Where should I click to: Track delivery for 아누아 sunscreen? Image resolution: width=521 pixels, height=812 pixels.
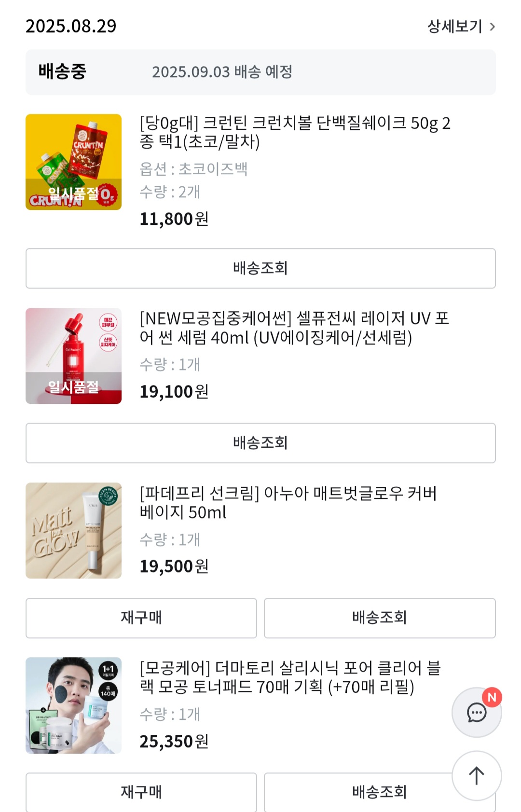coord(379,618)
